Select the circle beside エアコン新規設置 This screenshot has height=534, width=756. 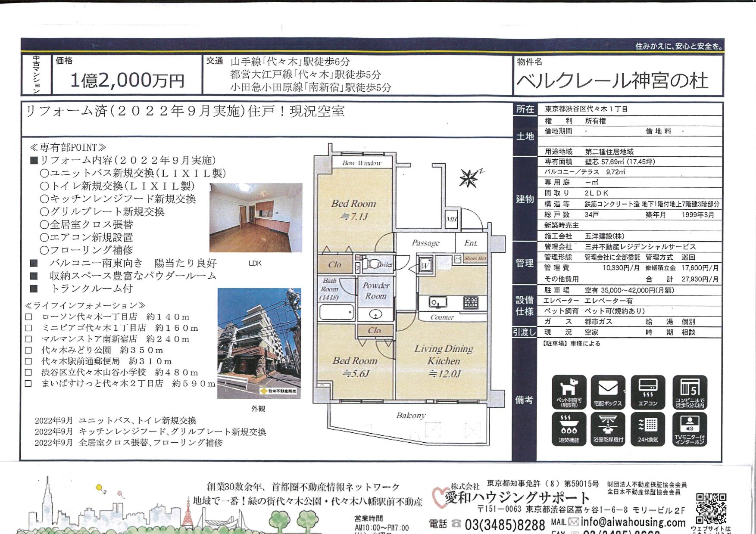pos(44,237)
